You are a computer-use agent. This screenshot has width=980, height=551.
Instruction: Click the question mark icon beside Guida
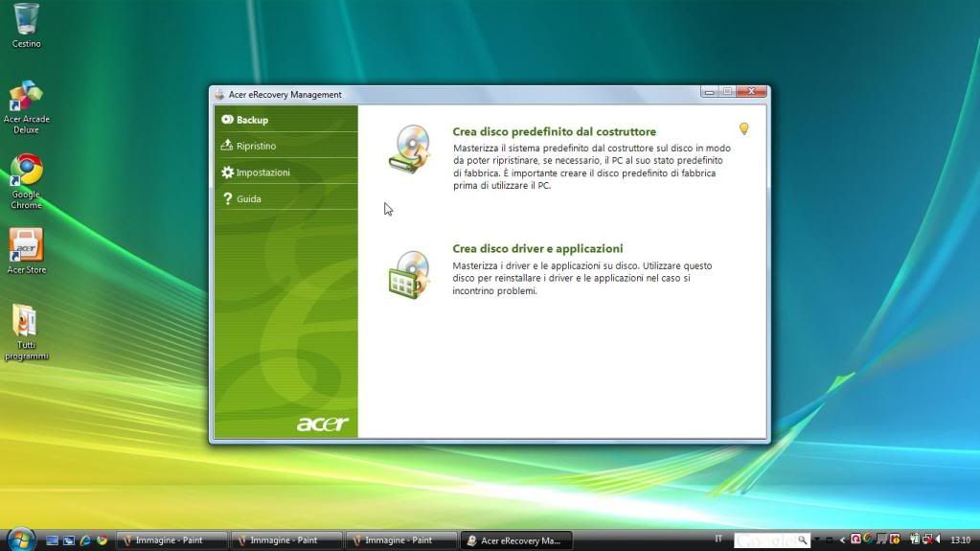(x=227, y=198)
